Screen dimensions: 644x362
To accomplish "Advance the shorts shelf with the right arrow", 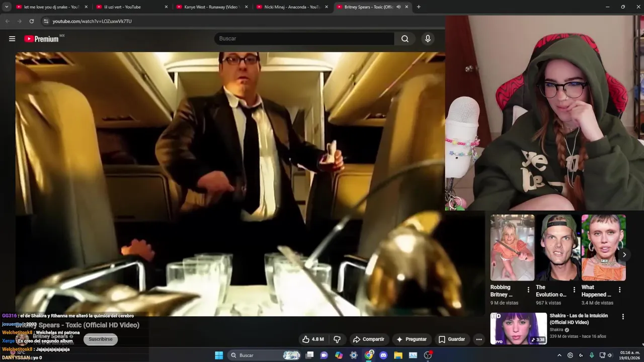I will click(624, 255).
